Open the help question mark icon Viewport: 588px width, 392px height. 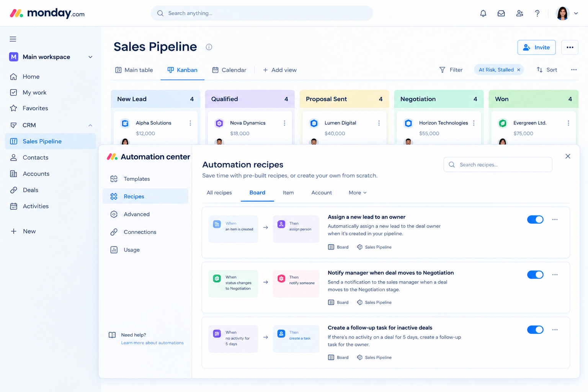[x=537, y=13]
